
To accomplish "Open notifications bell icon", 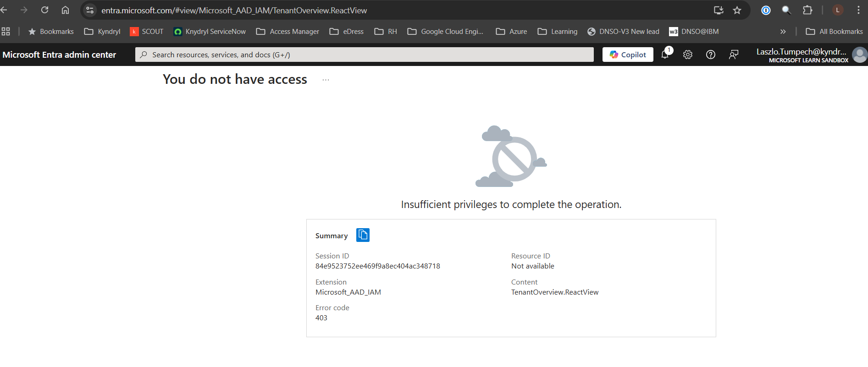I will [x=665, y=55].
